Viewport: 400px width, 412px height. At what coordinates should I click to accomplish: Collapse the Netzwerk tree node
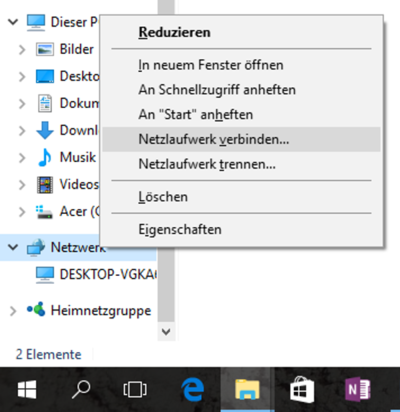click(13, 247)
